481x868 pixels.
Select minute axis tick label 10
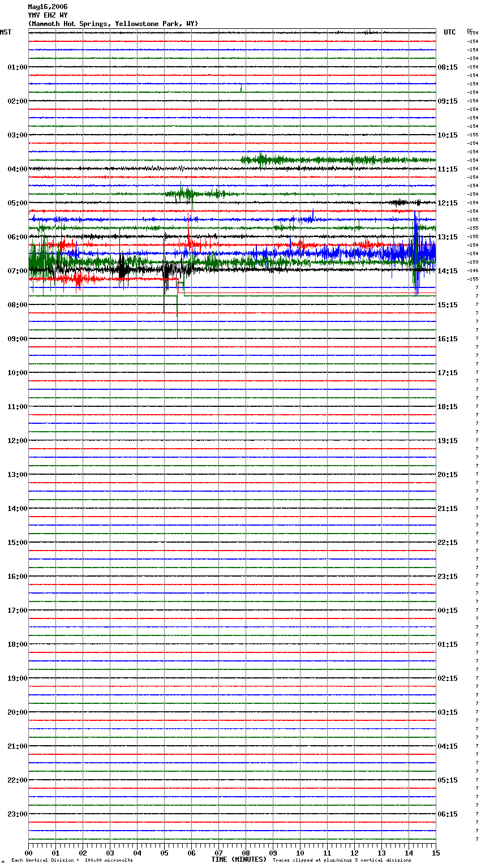pos(300,853)
